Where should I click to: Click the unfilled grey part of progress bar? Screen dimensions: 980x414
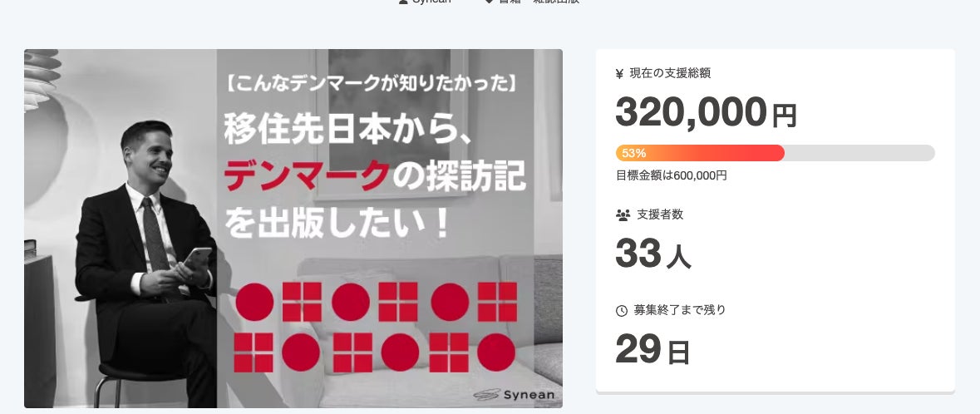click(x=859, y=153)
